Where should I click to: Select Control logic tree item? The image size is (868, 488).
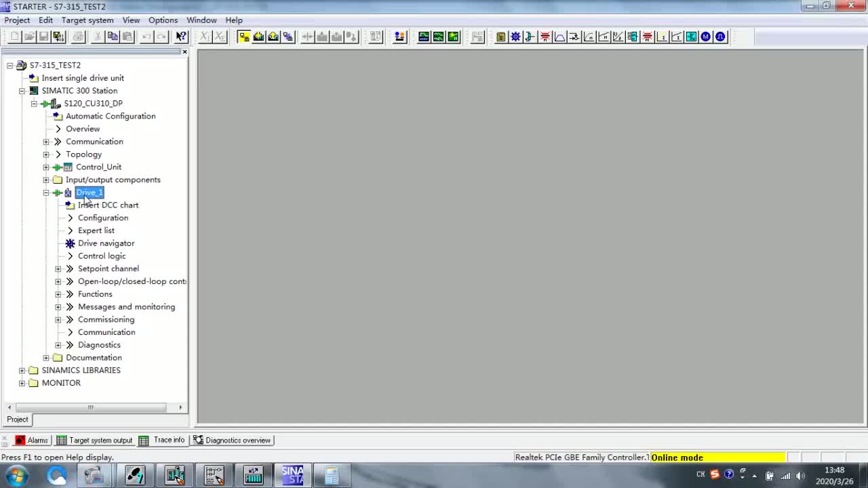pyautogui.click(x=102, y=256)
